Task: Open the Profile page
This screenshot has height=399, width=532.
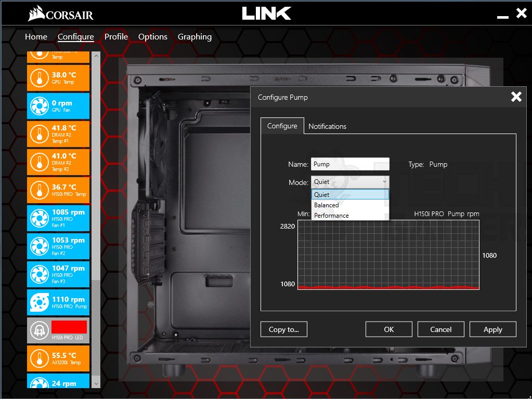Action: tap(116, 36)
